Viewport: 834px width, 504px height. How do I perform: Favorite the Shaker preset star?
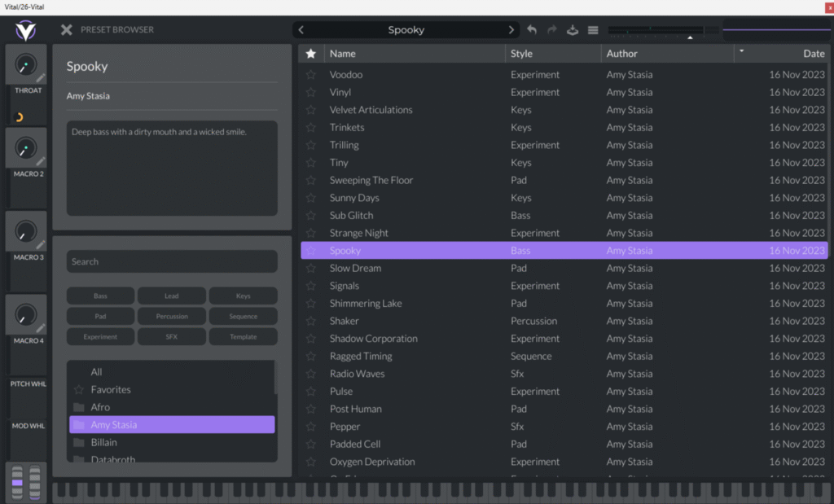(x=311, y=321)
